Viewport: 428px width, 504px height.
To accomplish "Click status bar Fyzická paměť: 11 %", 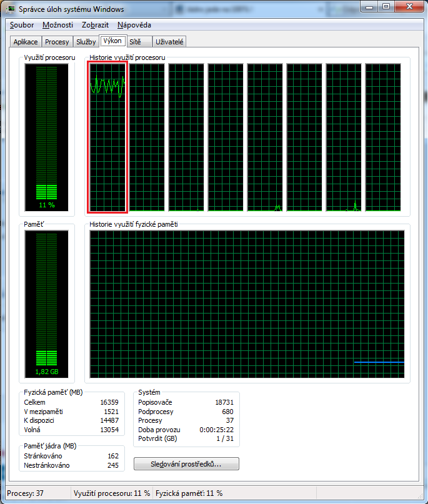I will coord(189,493).
